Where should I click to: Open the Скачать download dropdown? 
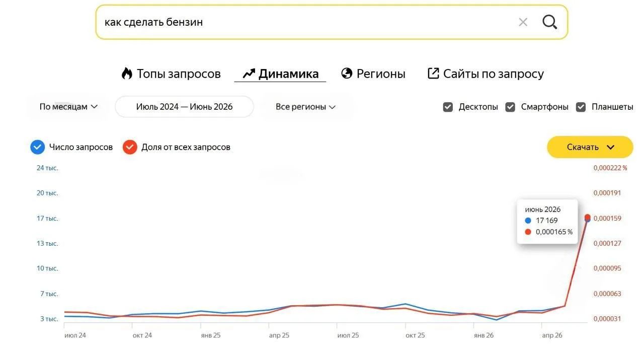[x=590, y=147]
